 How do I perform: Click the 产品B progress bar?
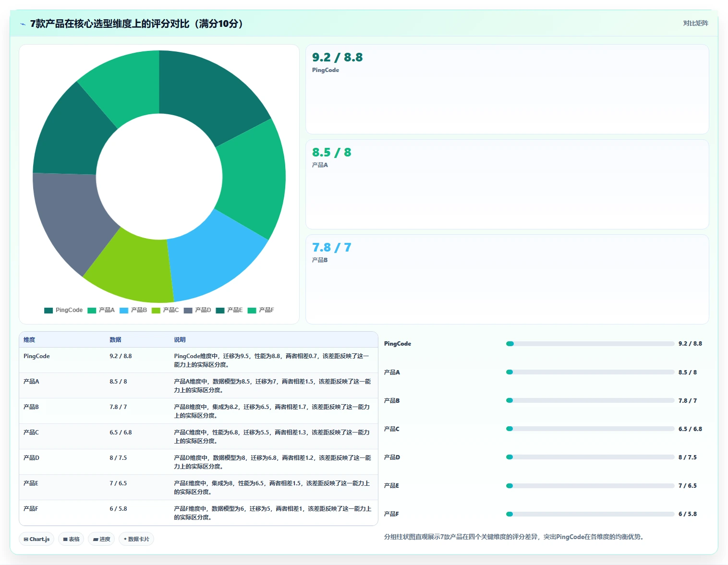point(590,400)
